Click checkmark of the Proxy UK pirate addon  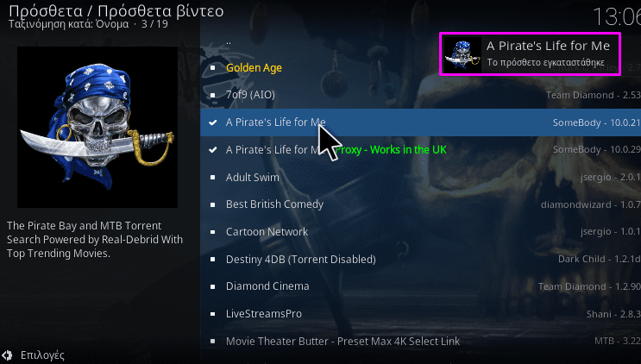click(212, 149)
